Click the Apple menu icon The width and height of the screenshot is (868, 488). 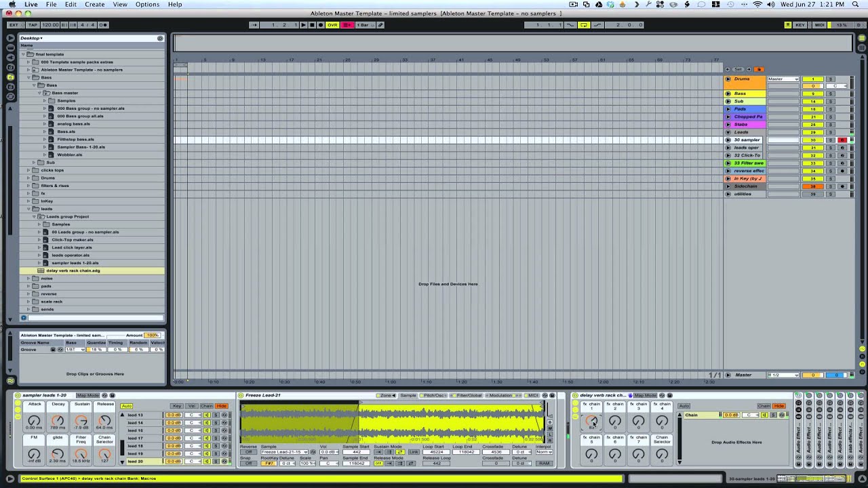pos(12,5)
